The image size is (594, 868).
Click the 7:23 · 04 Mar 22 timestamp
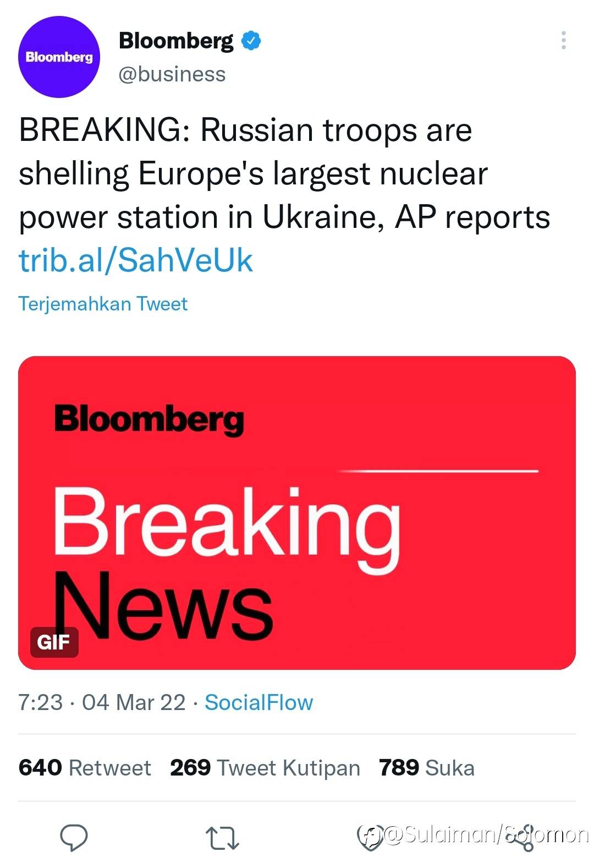[x=102, y=702]
